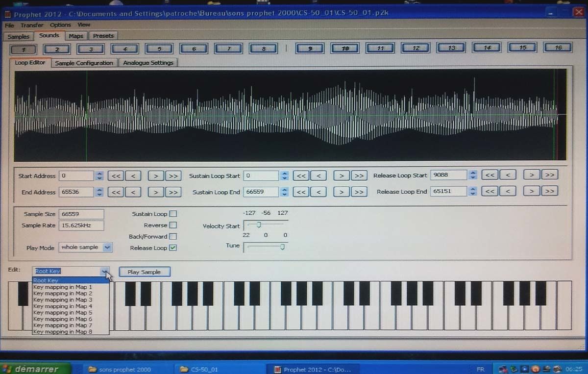The image size is (588, 374).
Task: Select sound slot 12
Action: [x=416, y=48]
